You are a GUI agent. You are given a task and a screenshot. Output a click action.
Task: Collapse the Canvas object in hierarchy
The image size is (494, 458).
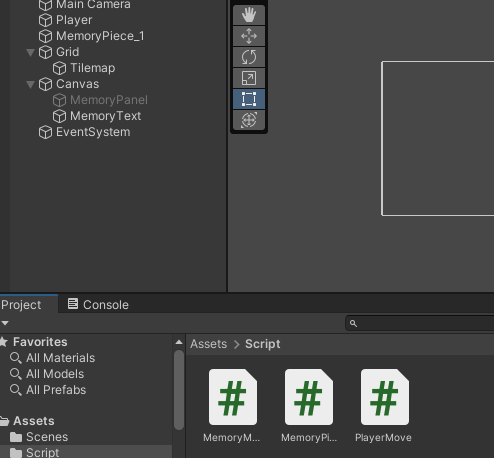pyautogui.click(x=30, y=84)
